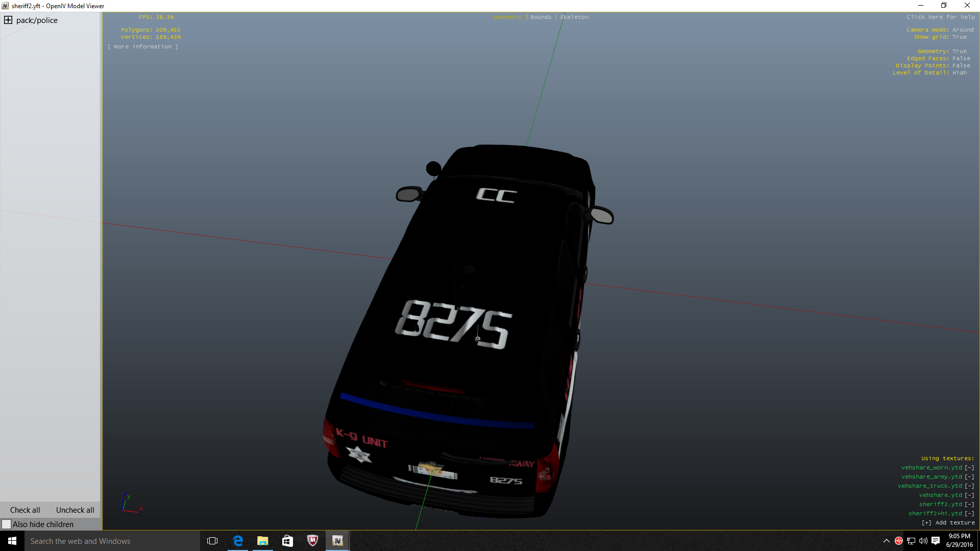Expand the pack/police tree node

[x=8, y=20]
